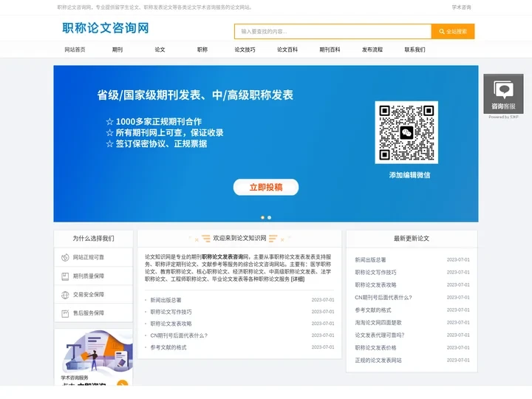Screen dimensions: 532x399
Task: Click the 职称论文咨询网 site logo
Action: [106, 28]
